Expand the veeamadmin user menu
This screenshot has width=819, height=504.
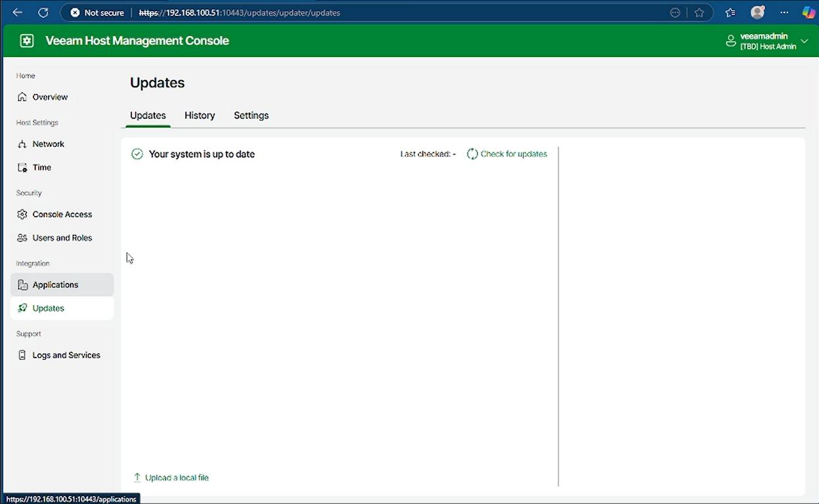(x=767, y=41)
